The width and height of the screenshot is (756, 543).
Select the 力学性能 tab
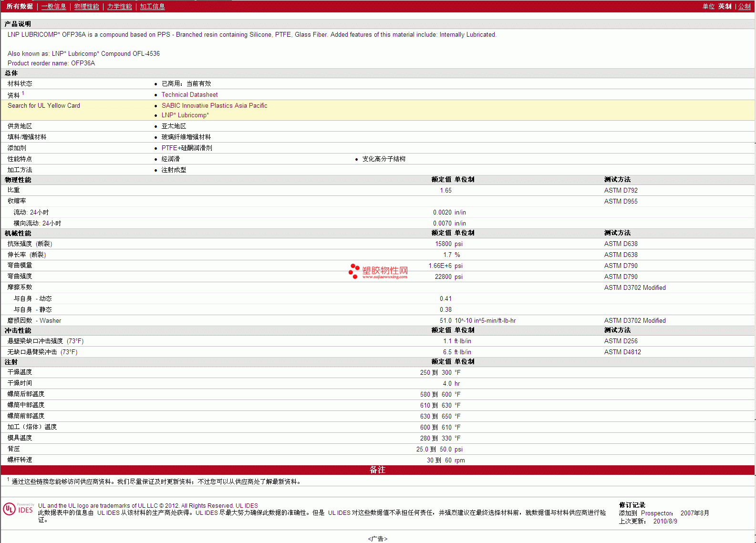point(119,6)
